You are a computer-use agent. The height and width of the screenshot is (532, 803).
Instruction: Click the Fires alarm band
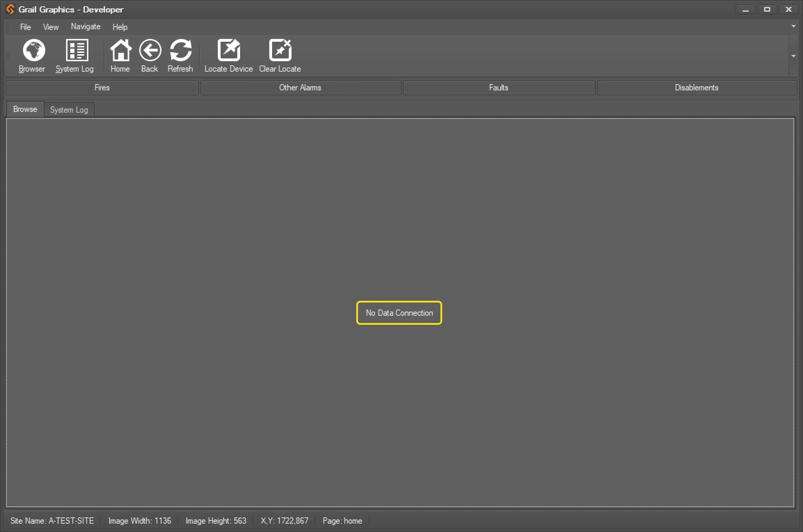pyautogui.click(x=102, y=88)
